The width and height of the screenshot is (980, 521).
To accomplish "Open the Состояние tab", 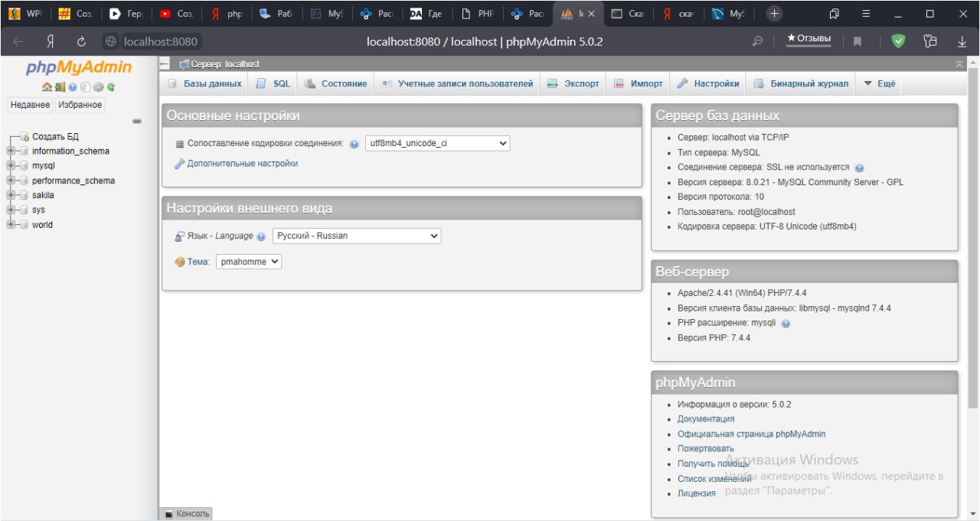I will click(336, 83).
